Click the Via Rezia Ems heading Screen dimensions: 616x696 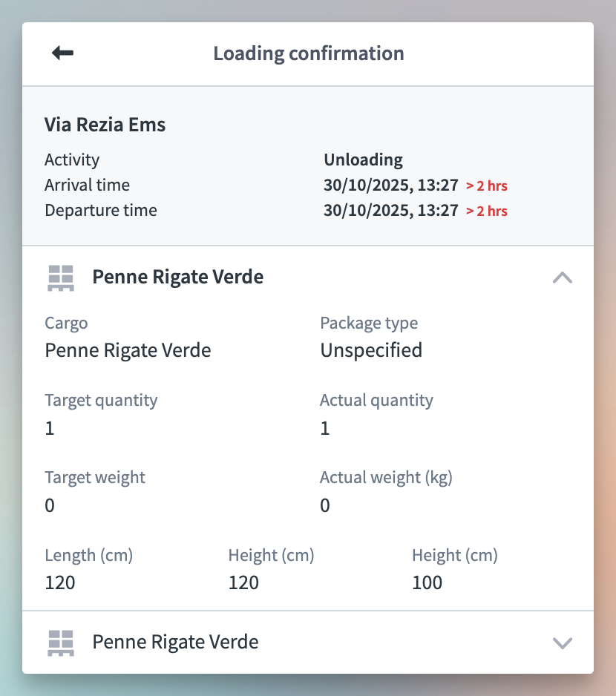pos(105,125)
